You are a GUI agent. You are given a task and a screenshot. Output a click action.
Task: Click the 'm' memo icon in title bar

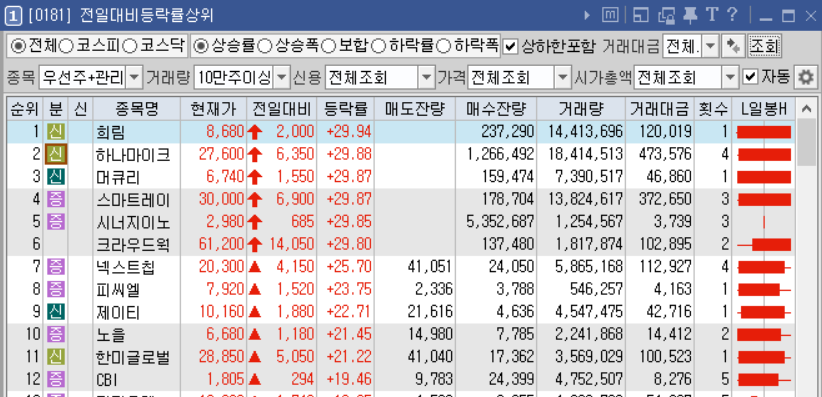tap(610, 15)
